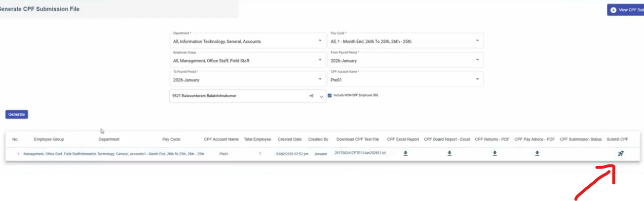The image size is (644, 201).
Task: Open the CPF text file download link
Action: click(x=360, y=153)
